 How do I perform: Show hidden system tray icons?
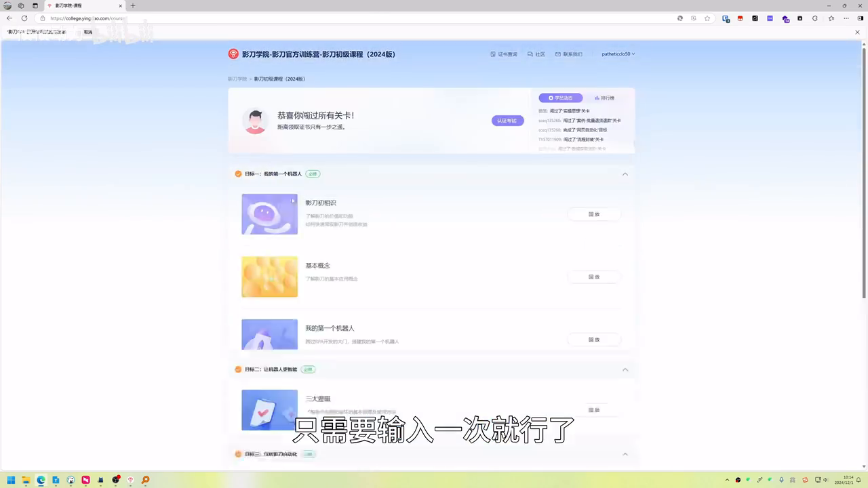click(727, 480)
